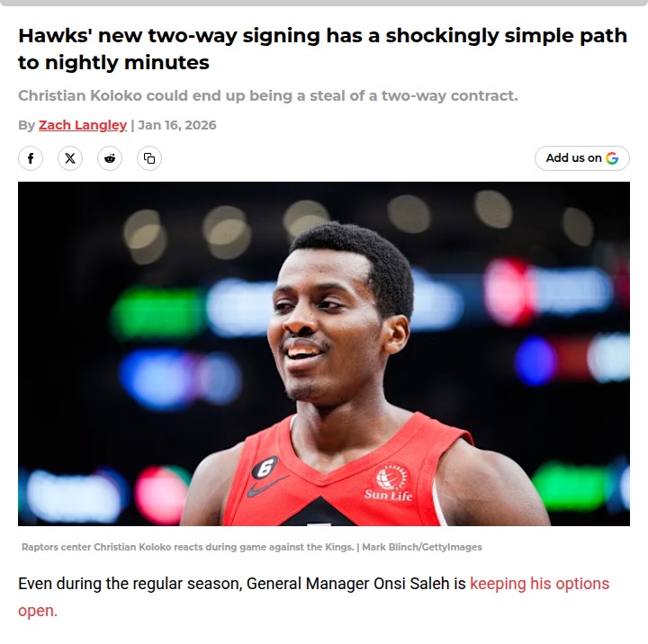Click the Nike swoosh on jersey
The height and width of the screenshot is (644, 648).
267,487
